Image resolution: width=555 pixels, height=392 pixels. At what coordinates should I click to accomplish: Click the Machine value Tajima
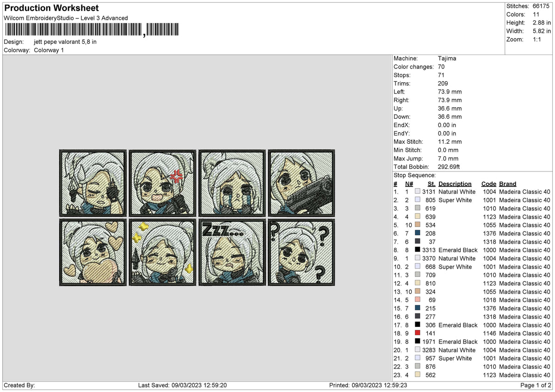447,59
